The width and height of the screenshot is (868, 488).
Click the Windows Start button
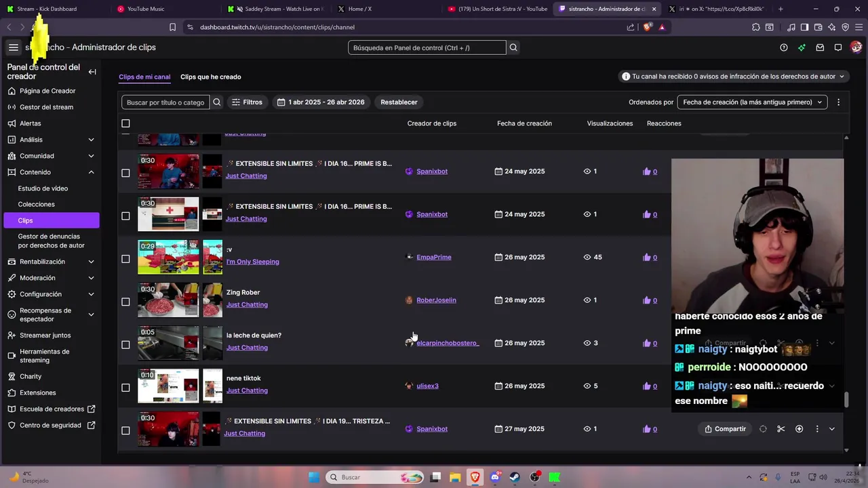[314, 477]
